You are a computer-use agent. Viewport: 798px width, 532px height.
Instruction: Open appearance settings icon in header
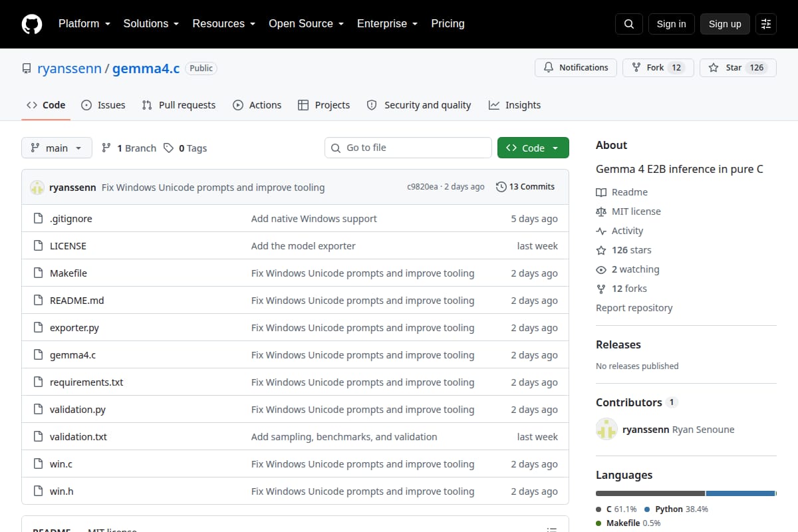(766, 24)
